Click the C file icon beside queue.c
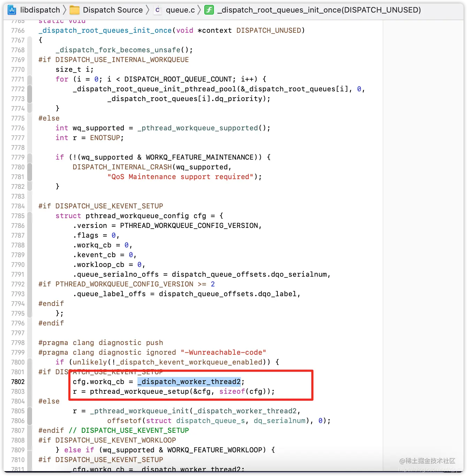Image resolution: width=467 pixels, height=476 pixels. (x=158, y=10)
